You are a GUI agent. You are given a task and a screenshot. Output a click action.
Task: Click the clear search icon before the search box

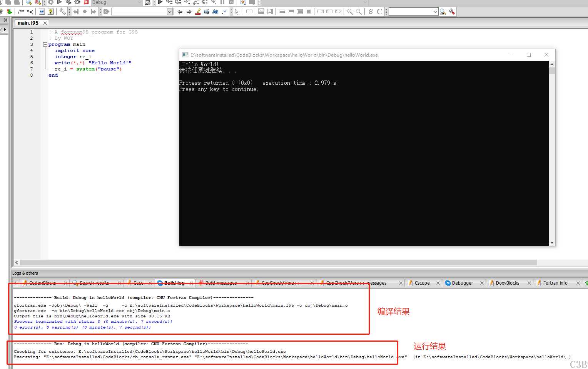(107, 12)
